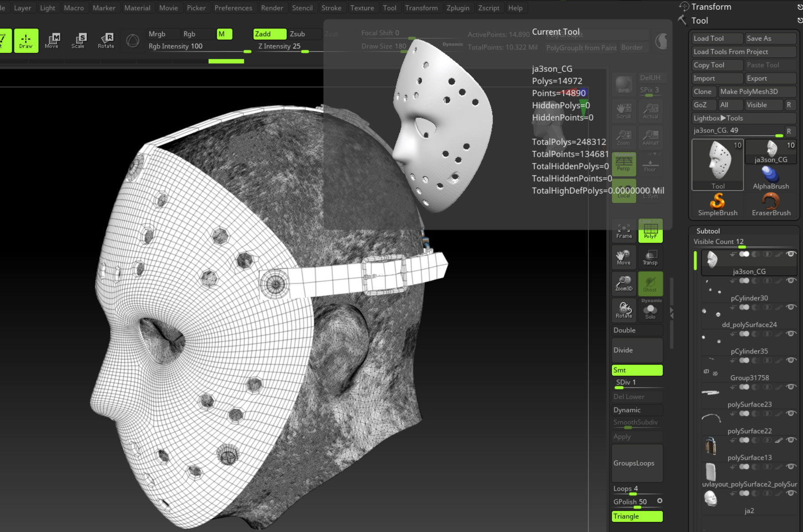Click the Rotate view icon in right shelf
803x532 pixels.
624,310
